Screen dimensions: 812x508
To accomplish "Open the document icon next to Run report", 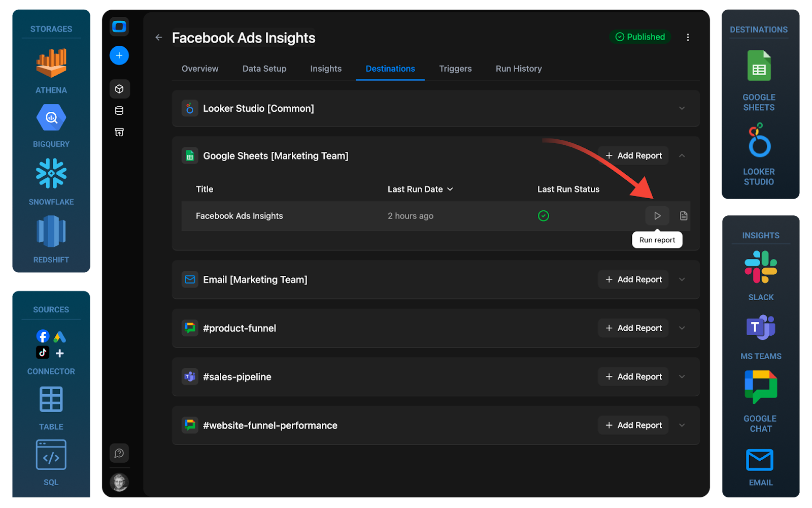I will click(684, 216).
